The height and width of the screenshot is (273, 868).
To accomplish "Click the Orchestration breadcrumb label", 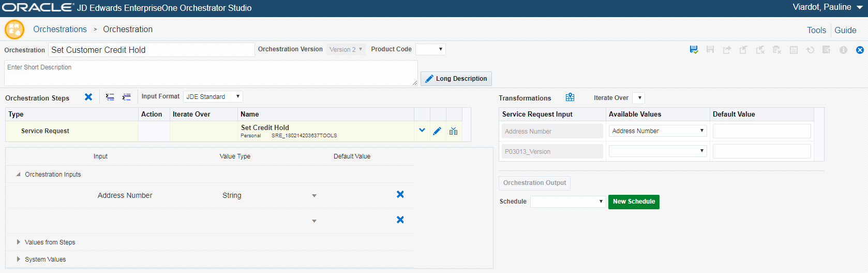I will pyautogui.click(x=128, y=30).
